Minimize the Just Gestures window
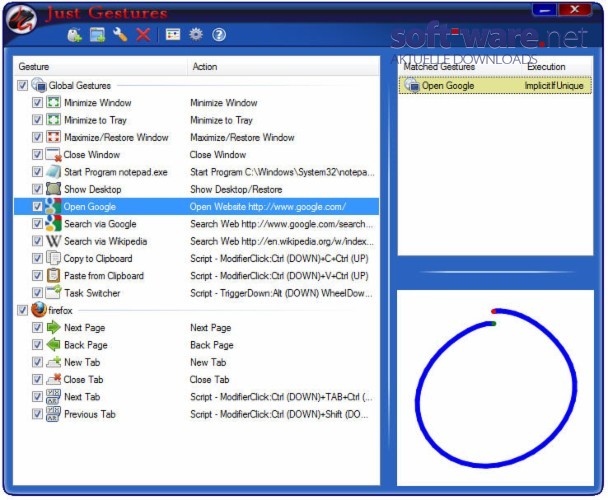The image size is (608, 500). (x=544, y=10)
